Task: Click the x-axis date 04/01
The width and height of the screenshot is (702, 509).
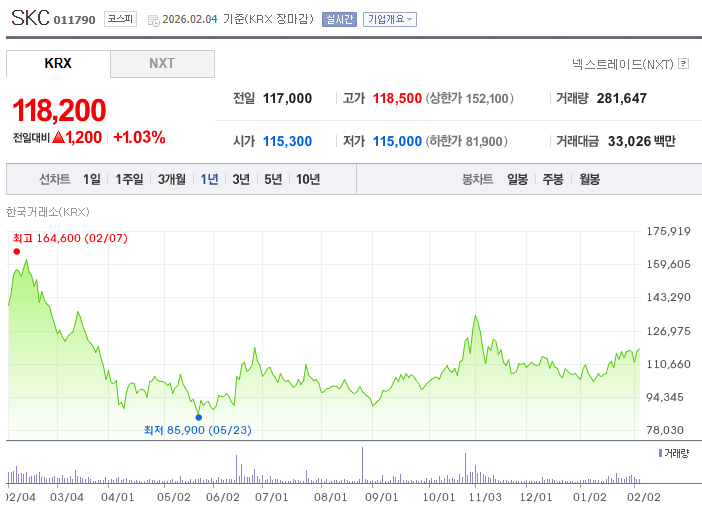Action: pyautogui.click(x=117, y=497)
